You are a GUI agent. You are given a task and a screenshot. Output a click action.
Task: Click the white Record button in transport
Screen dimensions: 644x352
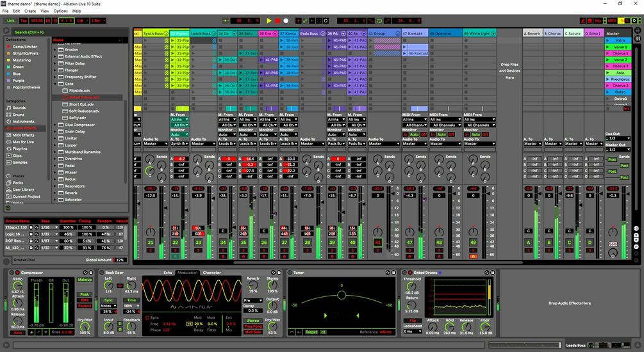pos(286,20)
